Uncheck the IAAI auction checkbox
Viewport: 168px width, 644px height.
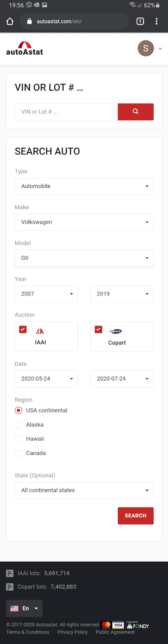point(23,329)
